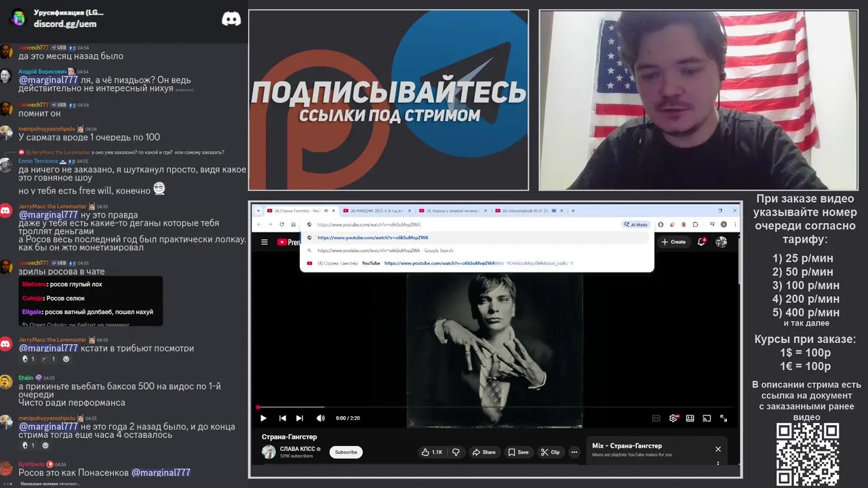Click the Урусификация server icon

18,18
